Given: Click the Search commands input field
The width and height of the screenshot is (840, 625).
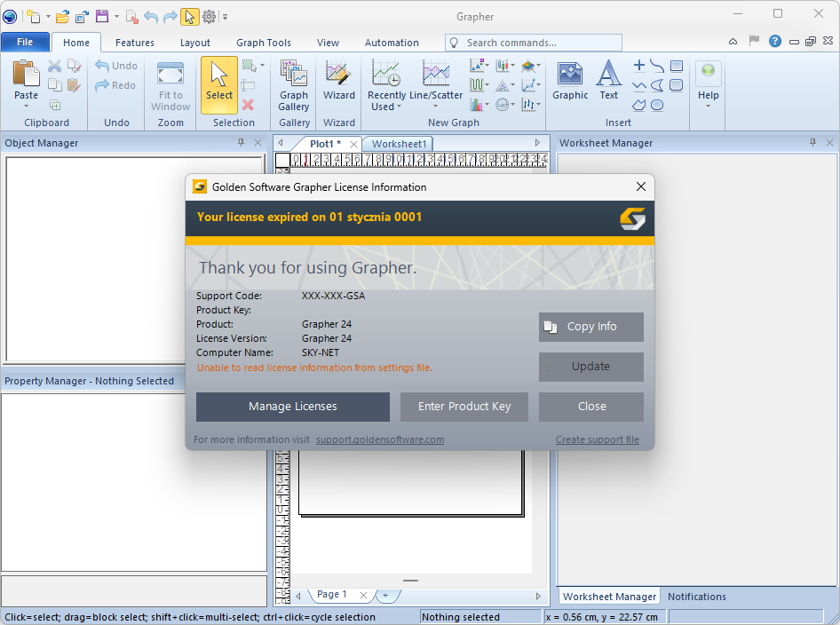Looking at the screenshot, I should pos(534,43).
